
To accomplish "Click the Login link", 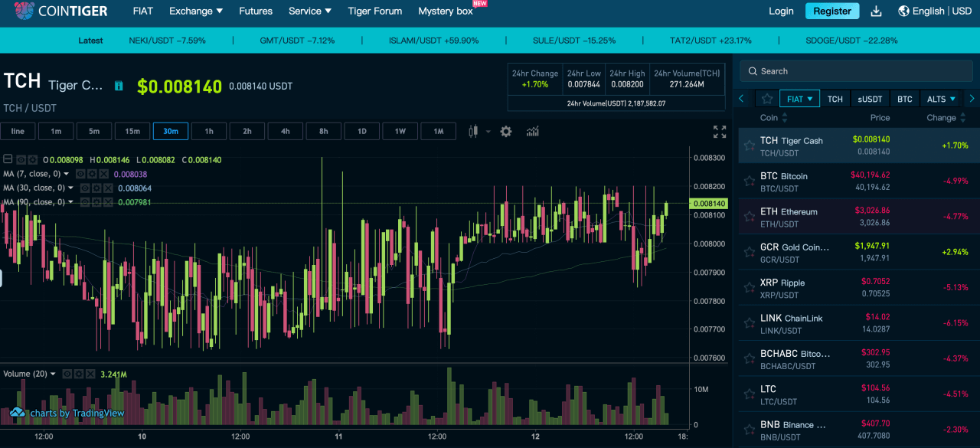I will pos(781,11).
